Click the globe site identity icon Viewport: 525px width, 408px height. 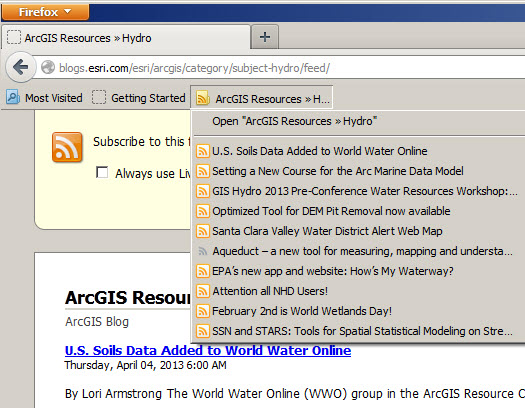coord(48,68)
